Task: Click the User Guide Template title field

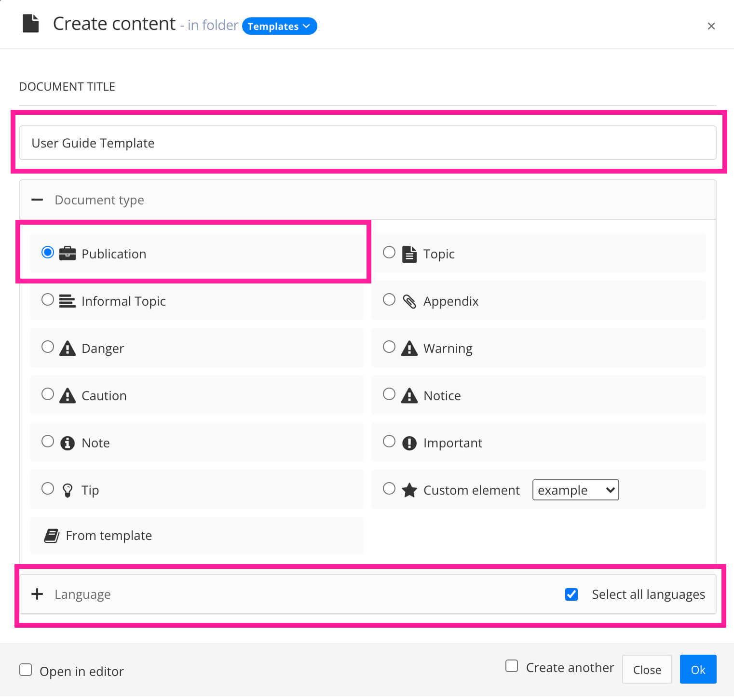Action: point(367,143)
